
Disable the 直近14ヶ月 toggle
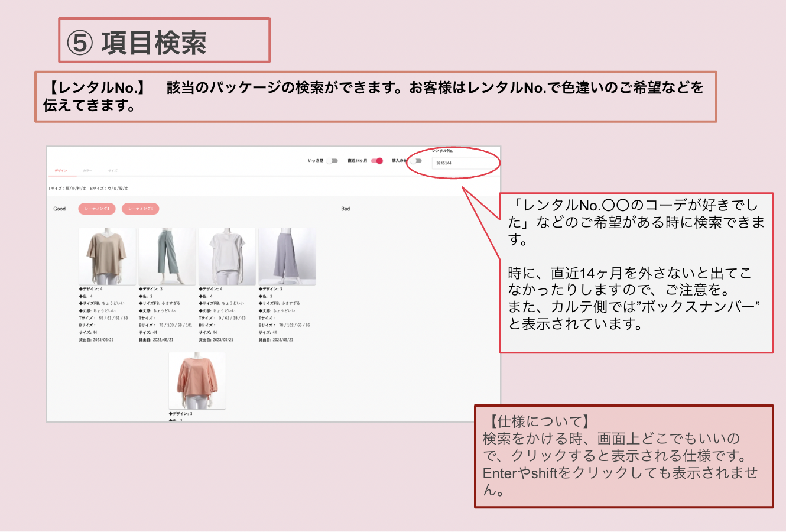377,161
